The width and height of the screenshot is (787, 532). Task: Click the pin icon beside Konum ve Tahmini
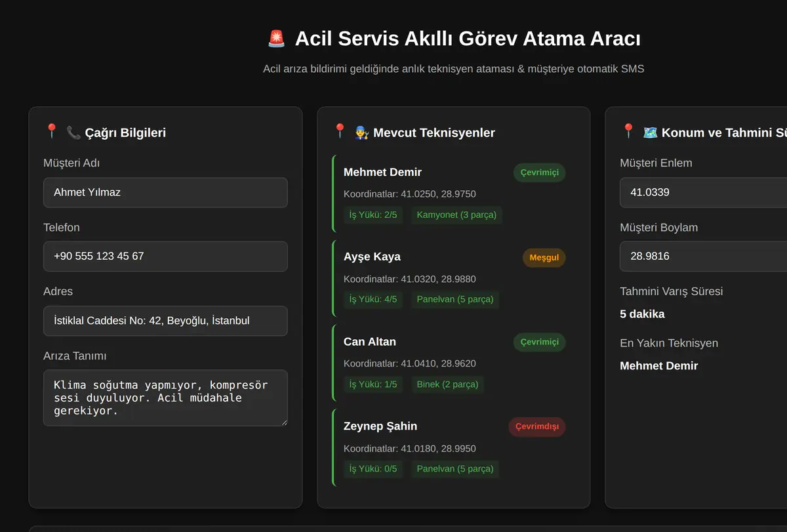[628, 132]
